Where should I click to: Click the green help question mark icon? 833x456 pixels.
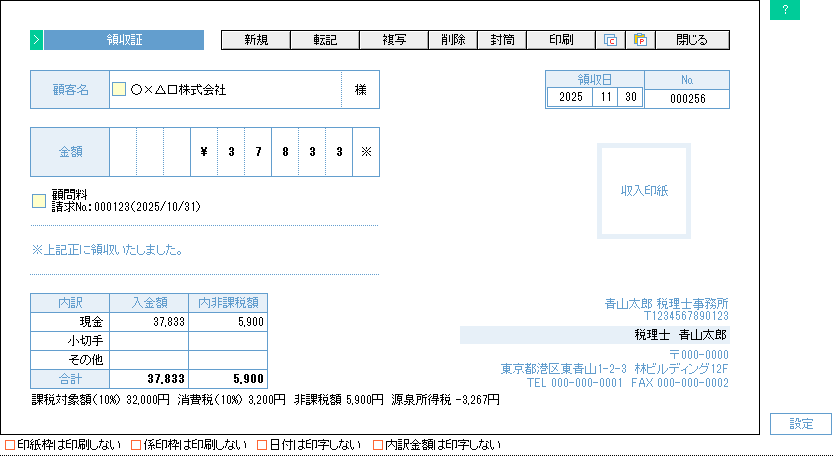[785, 10]
